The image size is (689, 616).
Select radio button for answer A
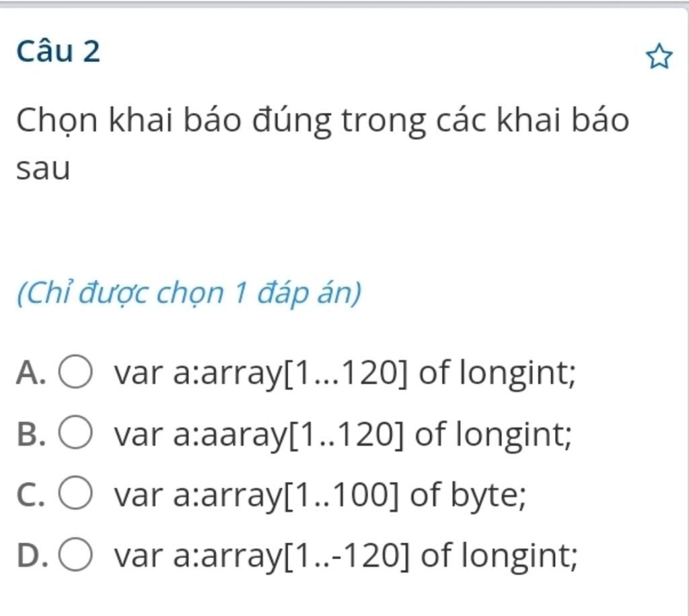75,372
